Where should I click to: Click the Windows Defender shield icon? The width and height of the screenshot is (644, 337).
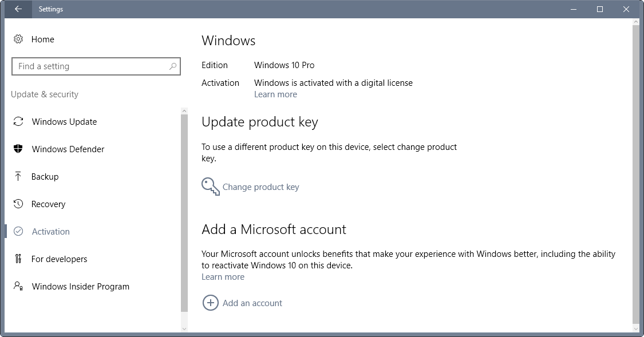[x=18, y=149]
